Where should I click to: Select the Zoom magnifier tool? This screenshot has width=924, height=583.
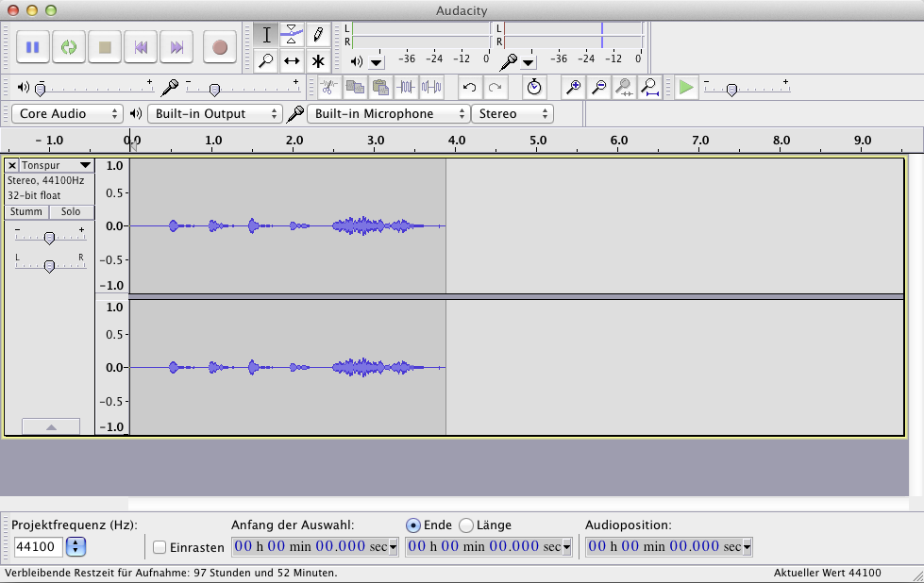[266, 60]
